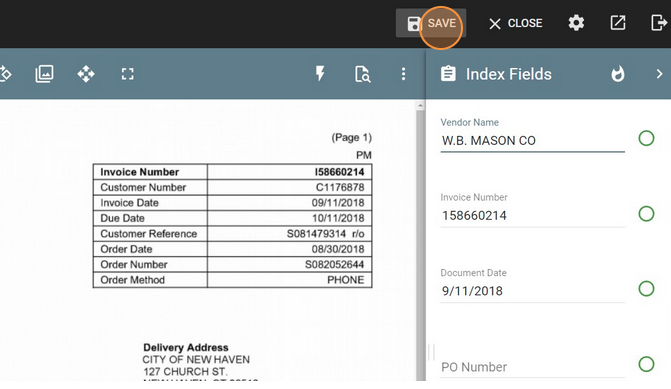This screenshot has width=671, height=389.
Task: Select the pan move arrows tool
Action: click(86, 74)
